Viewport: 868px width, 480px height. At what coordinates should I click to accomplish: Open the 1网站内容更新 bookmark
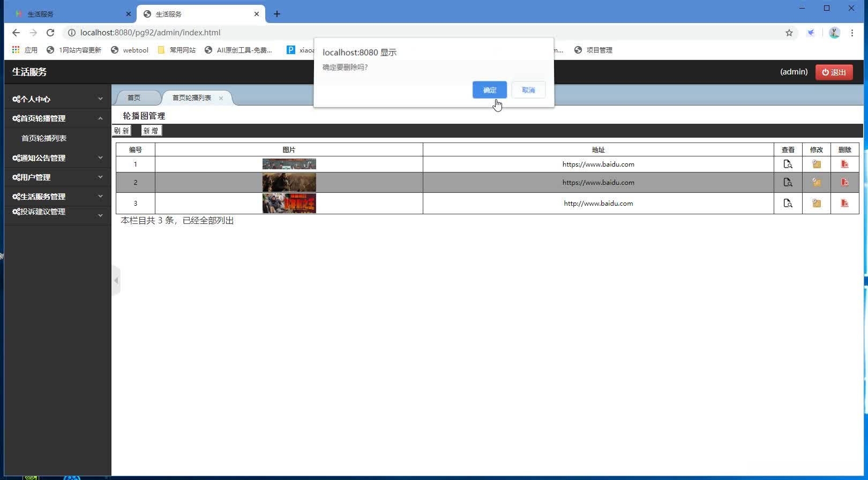click(74, 50)
